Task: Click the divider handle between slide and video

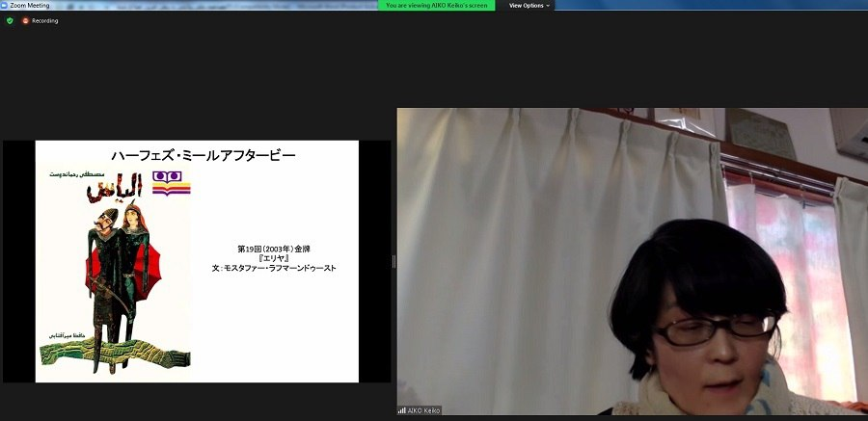Action: 393,262
